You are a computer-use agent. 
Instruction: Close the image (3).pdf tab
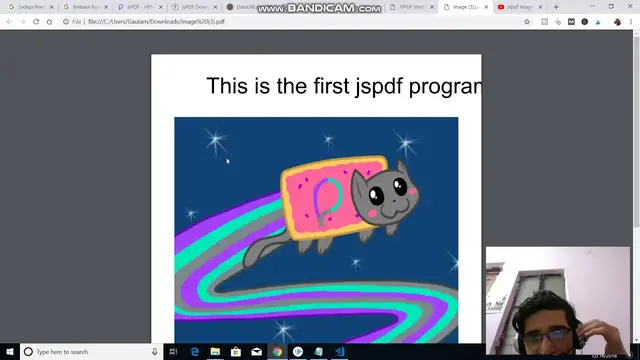tap(486, 7)
